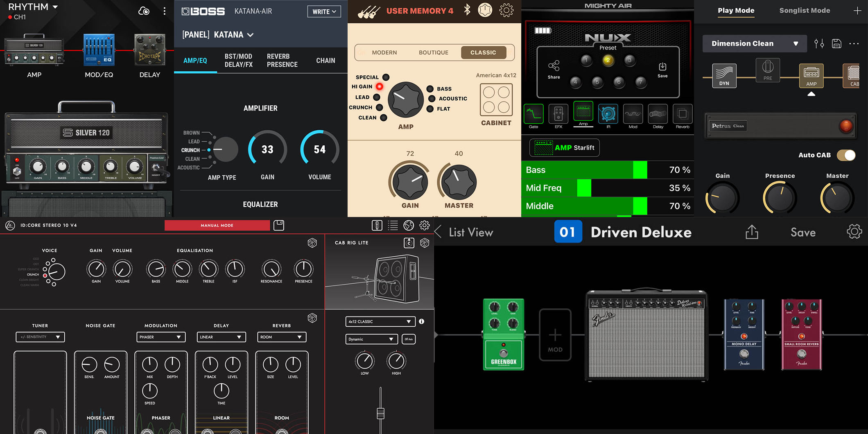Screen dimensions: 868x434
Task: Expand the 4x12 CLASSIC cabinet dropdown
Action: pos(380,321)
